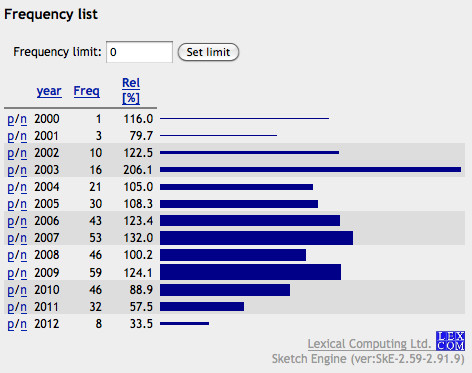Screen dimensions: 472x373
Task: Click the n link for year 2011
Action: (23, 307)
